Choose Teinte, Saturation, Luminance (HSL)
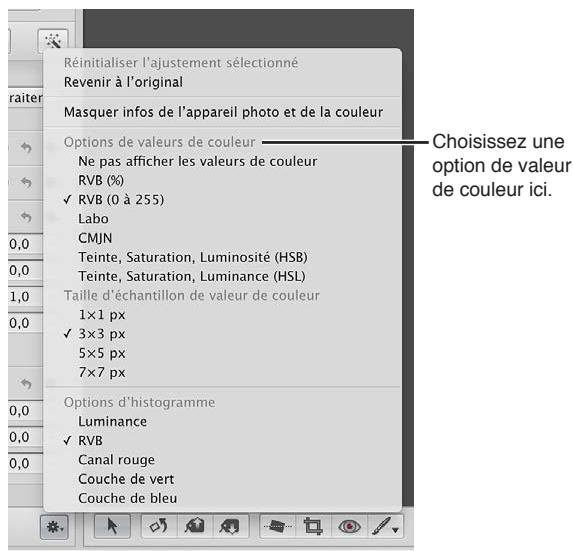 [x=222, y=276]
